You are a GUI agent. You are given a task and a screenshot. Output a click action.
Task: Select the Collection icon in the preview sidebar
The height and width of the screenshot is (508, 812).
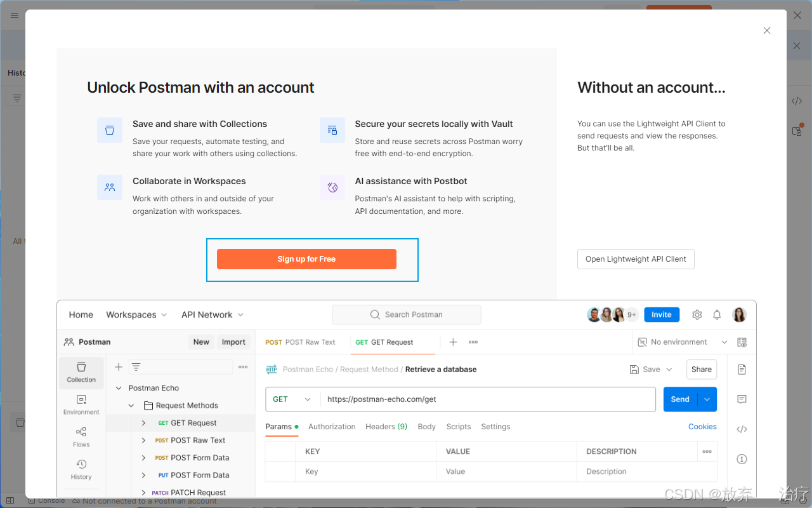(x=81, y=373)
